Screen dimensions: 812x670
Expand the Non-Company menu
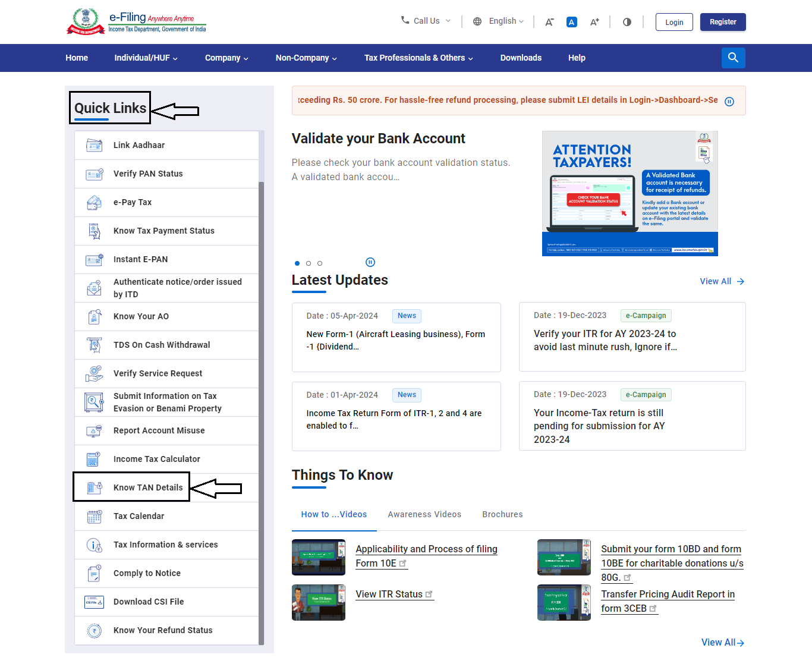click(x=306, y=58)
